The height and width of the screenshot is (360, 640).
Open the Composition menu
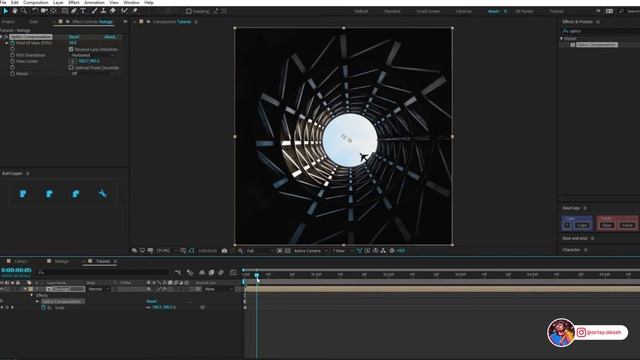pyautogui.click(x=36, y=2)
